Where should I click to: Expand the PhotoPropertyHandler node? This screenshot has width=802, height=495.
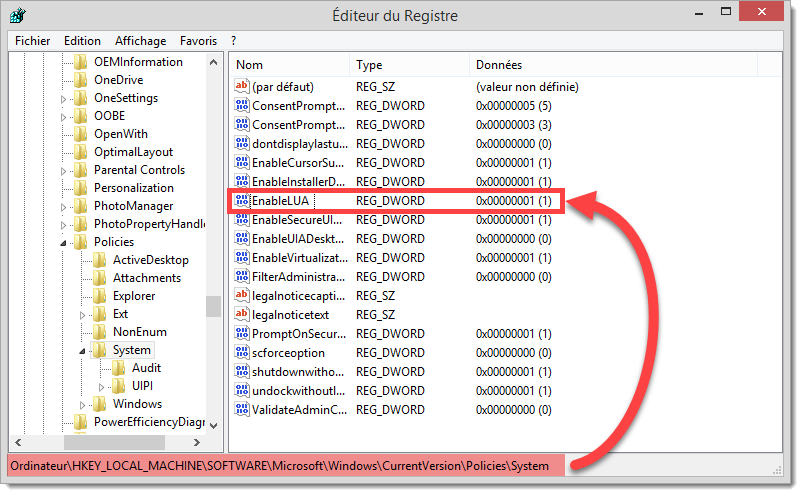pyautogui.click(x=63, y=224)
